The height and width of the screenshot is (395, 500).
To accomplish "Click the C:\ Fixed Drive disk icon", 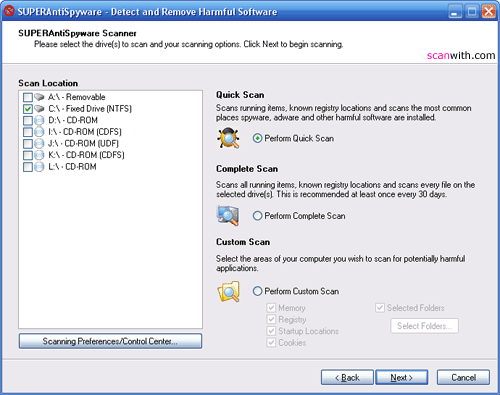I will tap(39, 109).
